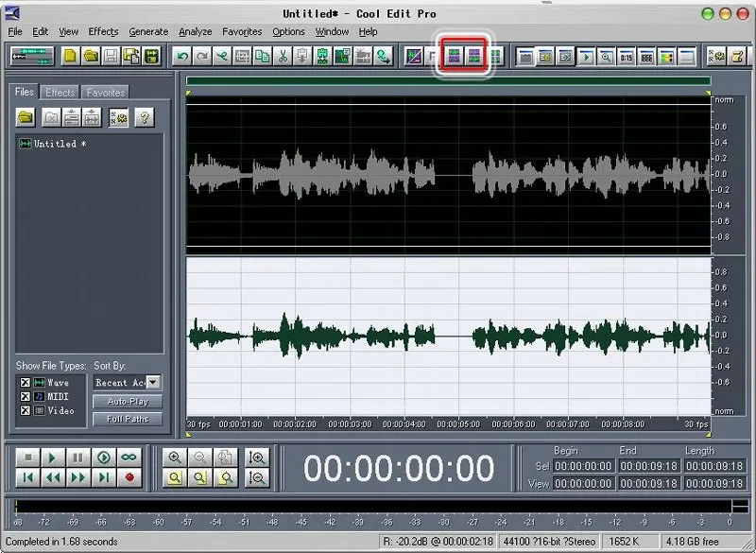
Task: Switch to the Favorites tab in Organizer
Action: pos(106,92)
